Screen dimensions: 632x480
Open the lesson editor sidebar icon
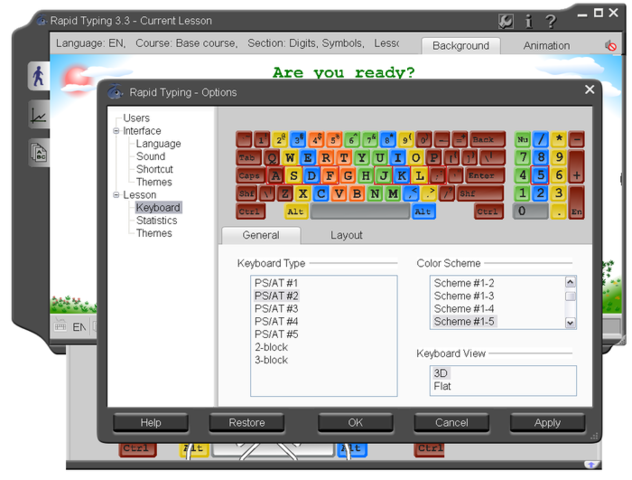(x=39, y=153)
